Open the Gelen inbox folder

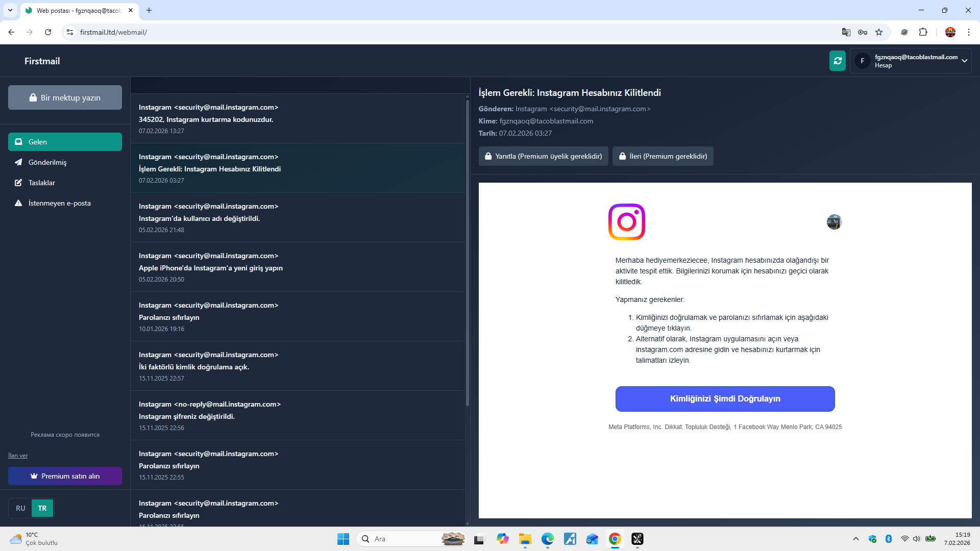[65, 142]
